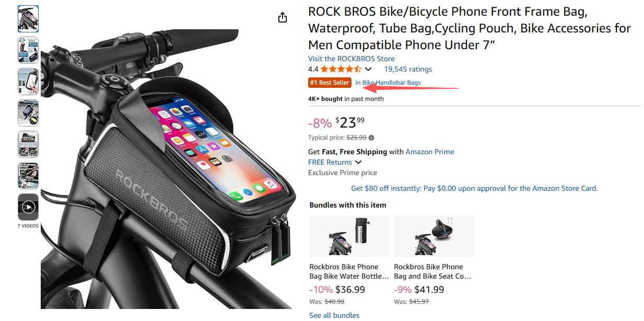Screen dimensions: 644x321
Task: Select the first product thumbnail
Action: tap(28, 19)
